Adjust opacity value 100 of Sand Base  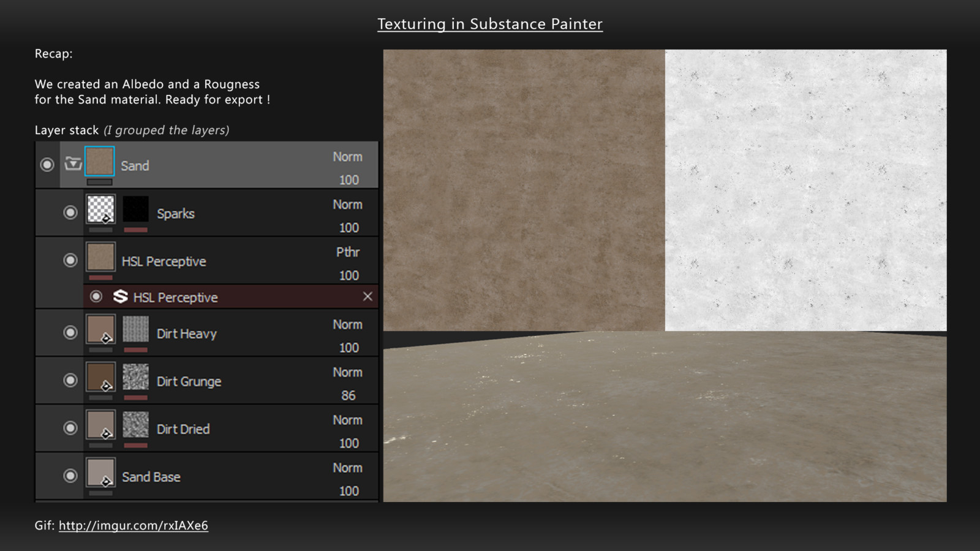349,491
